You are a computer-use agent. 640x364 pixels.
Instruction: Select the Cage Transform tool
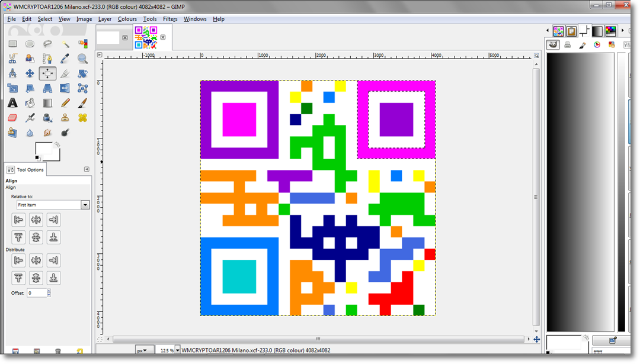click(82, 88)
